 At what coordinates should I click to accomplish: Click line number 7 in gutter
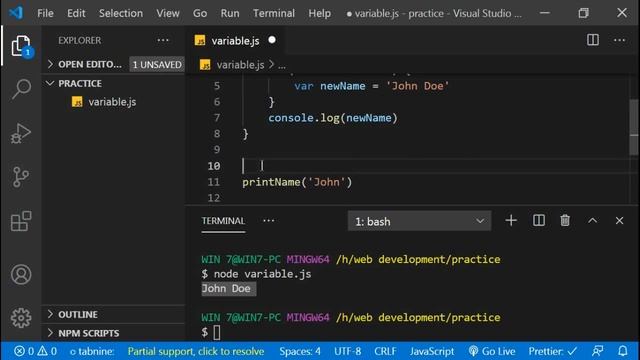tap(217, 118)
